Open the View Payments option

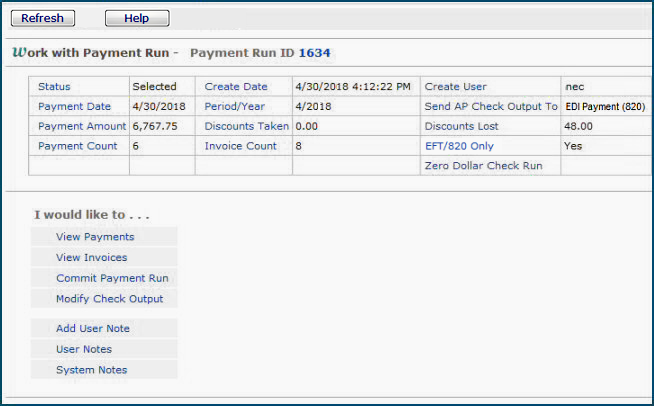[x=95, y=237]
